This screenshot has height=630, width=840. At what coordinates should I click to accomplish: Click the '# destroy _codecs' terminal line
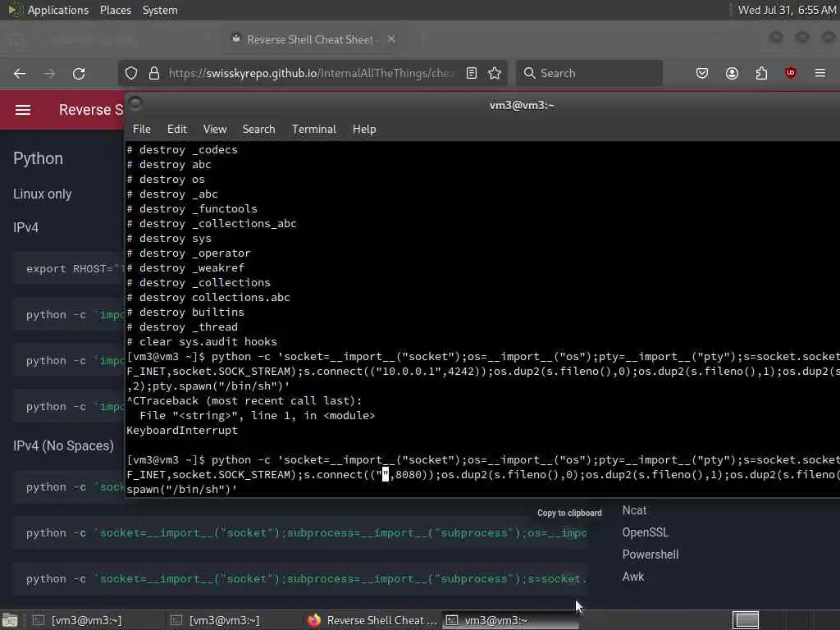tap(182, 150)
